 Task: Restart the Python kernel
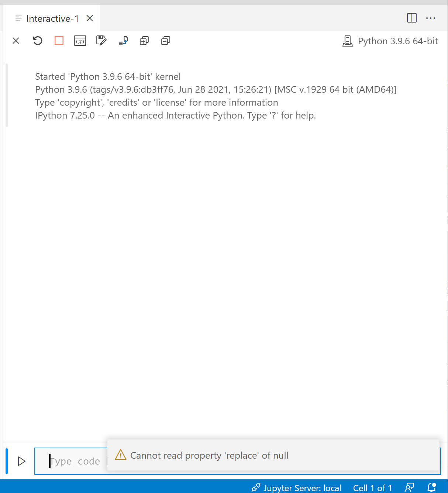point(38,41)
